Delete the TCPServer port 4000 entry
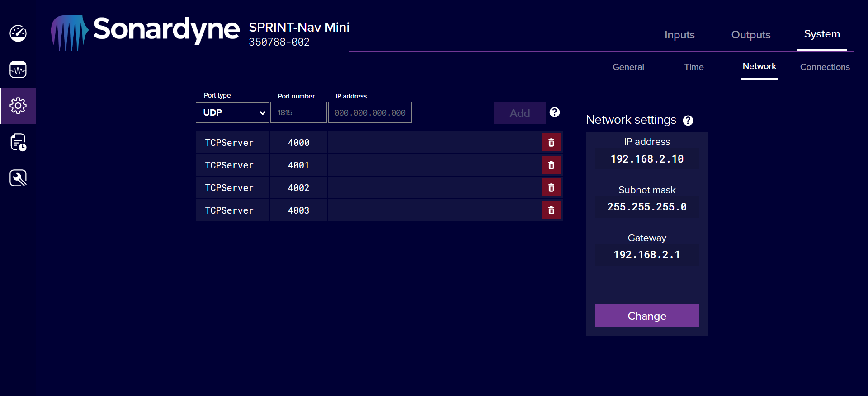Viewport: 868px width, 396px height. coord(551,143)
